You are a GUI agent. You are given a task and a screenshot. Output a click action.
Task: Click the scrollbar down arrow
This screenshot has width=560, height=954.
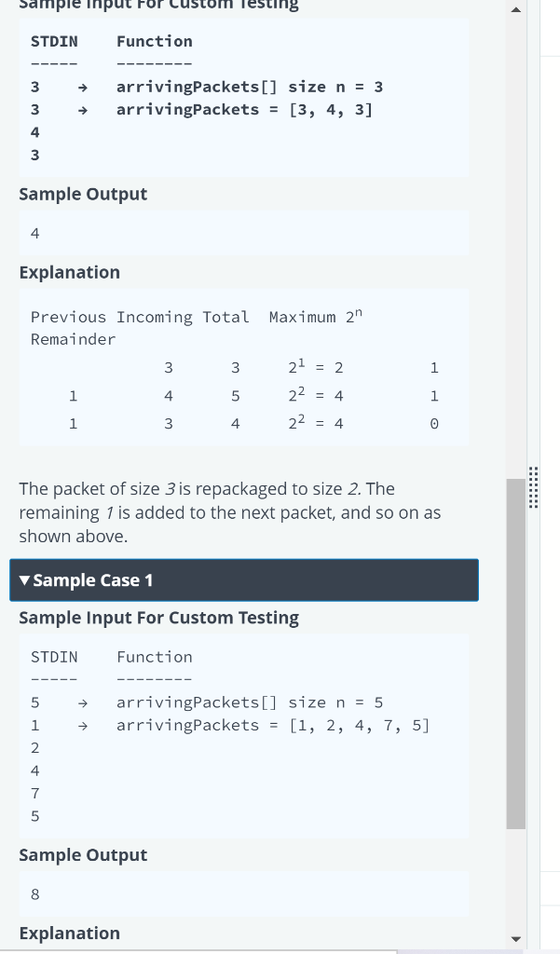point(515,939)
